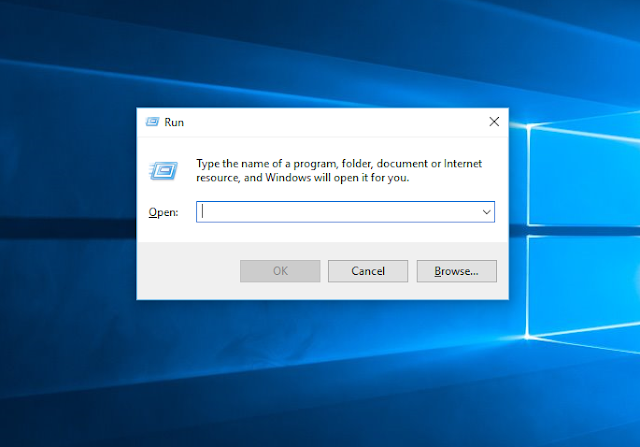
Task: Click the greyed-out OK button
Action: (280, 271)
